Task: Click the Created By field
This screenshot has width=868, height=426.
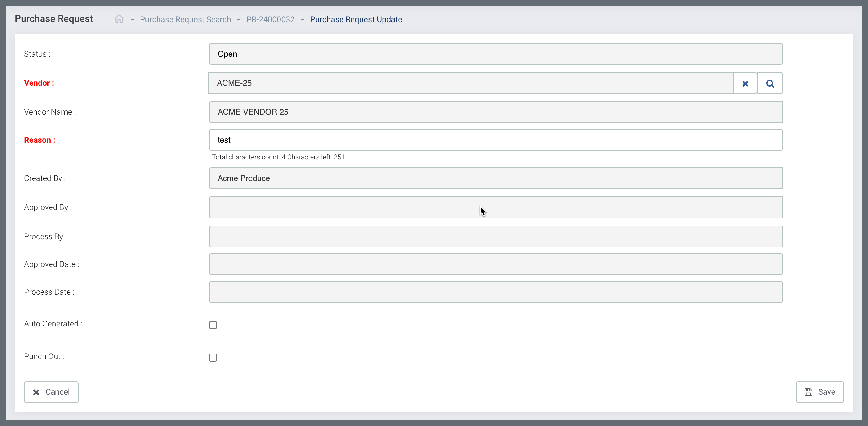Action: [495, 178]
